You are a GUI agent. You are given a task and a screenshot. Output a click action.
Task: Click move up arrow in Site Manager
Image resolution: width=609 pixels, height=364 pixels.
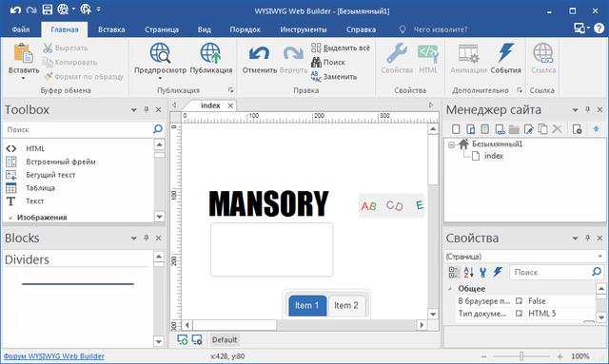tap(597, 129)
